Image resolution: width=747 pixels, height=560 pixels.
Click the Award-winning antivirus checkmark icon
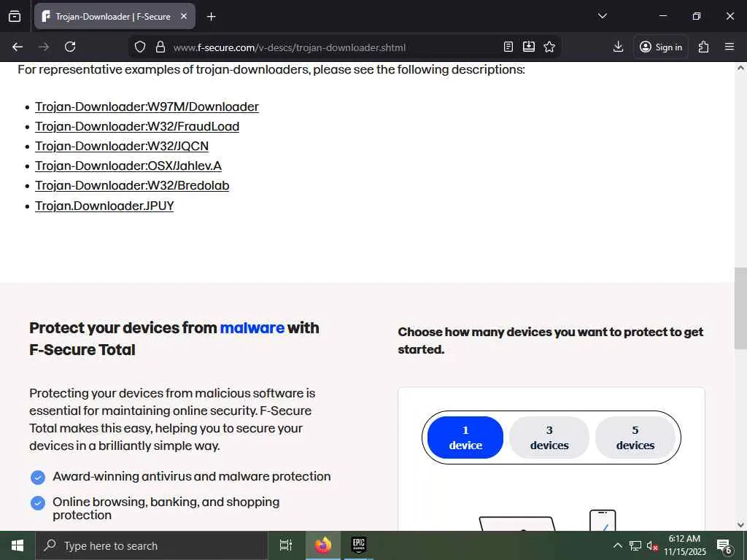click(x=38, y=477)
